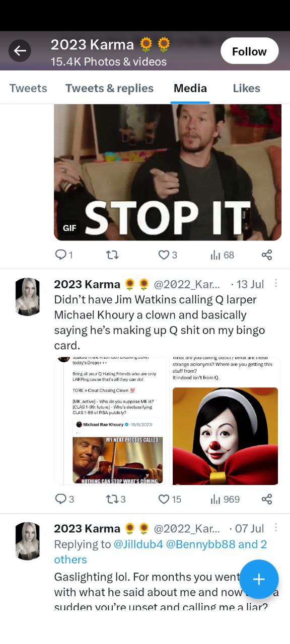Open the Tweets & replies tab

click(109, 88)
